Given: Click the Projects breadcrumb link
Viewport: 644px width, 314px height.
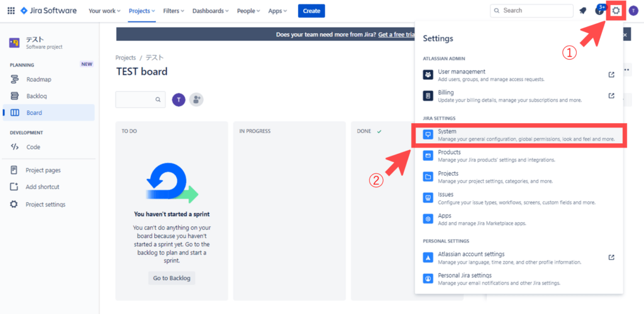Looking at the screenshot, I should pos(126,58).
